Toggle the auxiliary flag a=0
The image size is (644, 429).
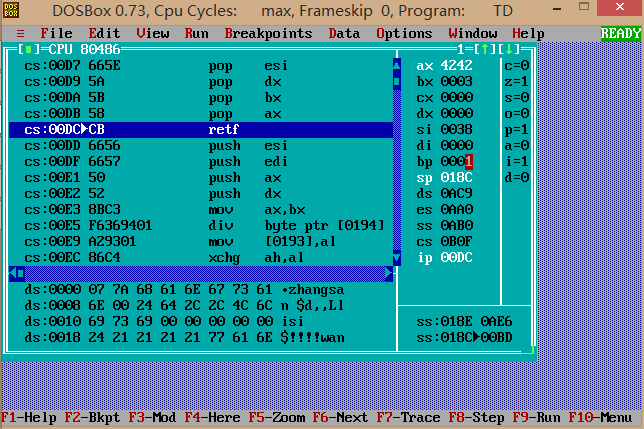click(517, 146)
